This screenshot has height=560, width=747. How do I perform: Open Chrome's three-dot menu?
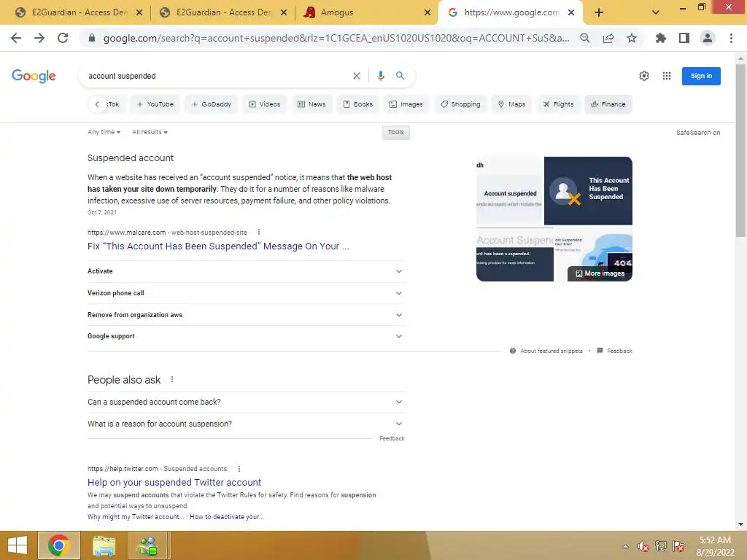click(731, 38)
